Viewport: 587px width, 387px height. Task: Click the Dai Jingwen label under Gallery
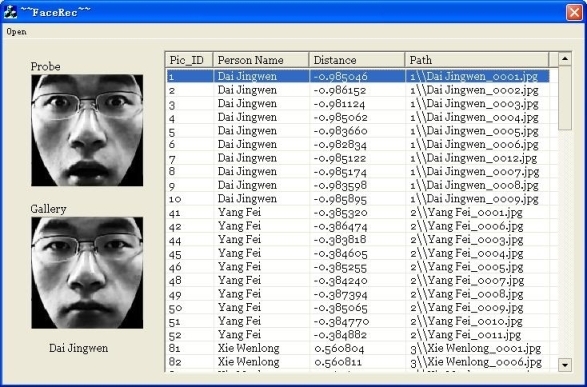(79, 348)
